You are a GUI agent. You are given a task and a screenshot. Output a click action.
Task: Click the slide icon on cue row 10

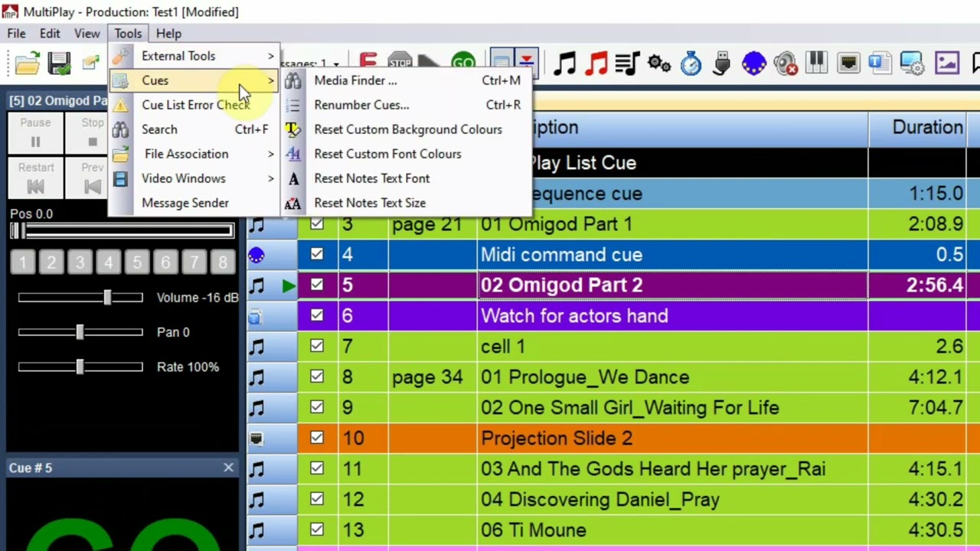[x=256, y=439]
